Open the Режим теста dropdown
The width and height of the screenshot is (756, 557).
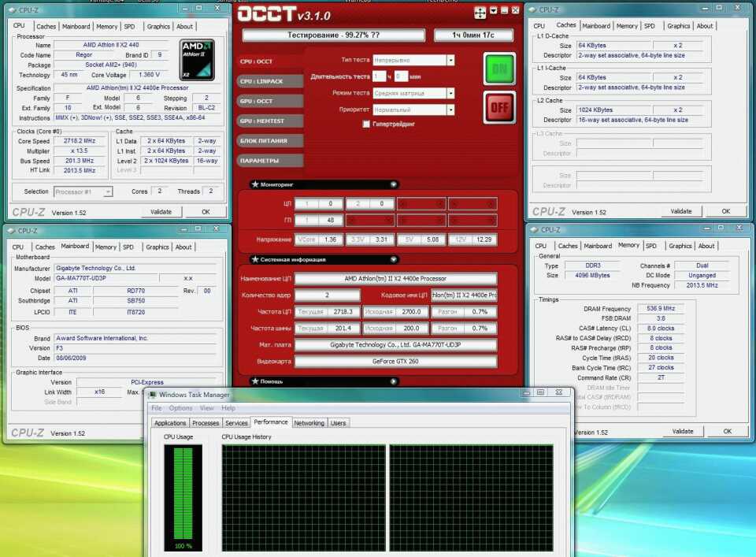point(450,93)
